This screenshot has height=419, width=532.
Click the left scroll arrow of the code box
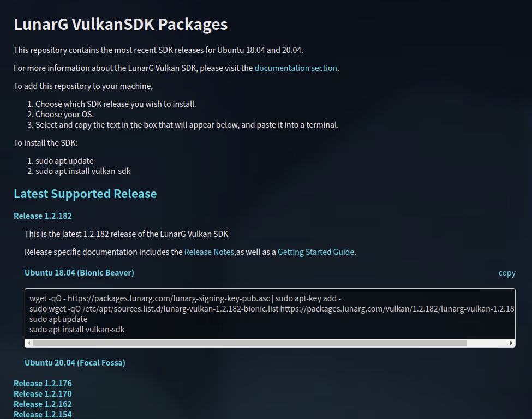pyautogui.click(x=28, y=343)
